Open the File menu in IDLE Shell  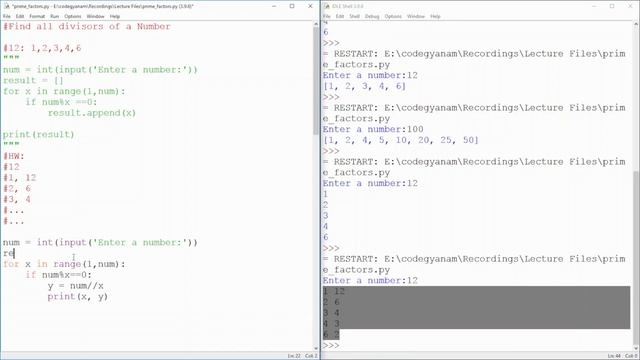(x=327, y=16)
